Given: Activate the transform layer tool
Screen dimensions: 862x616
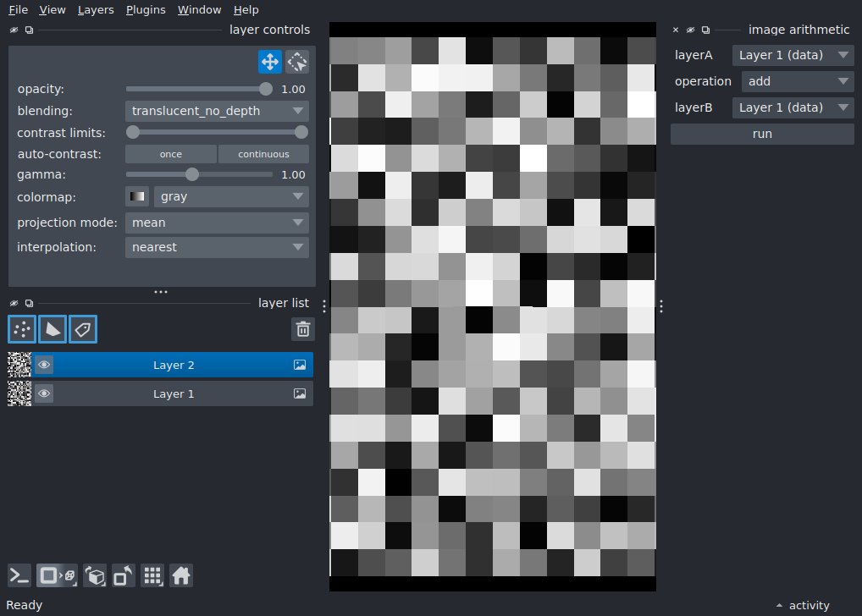Looking at the screenshot, I should (x=297, y=62).
